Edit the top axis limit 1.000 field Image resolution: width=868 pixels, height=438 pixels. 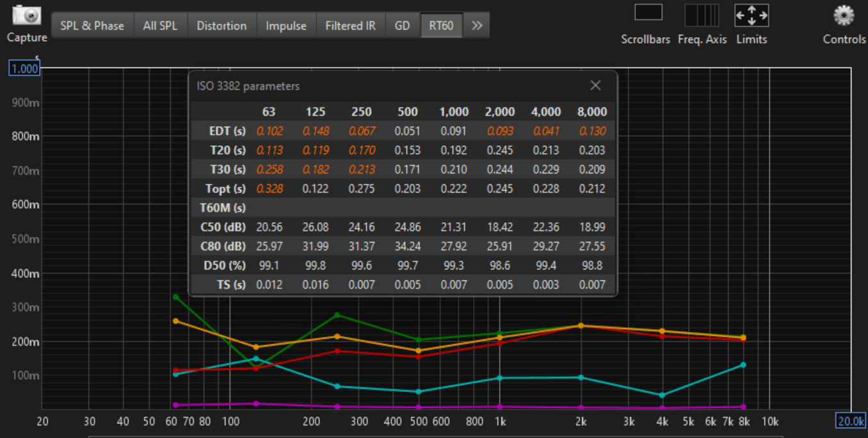click(24, 69)
